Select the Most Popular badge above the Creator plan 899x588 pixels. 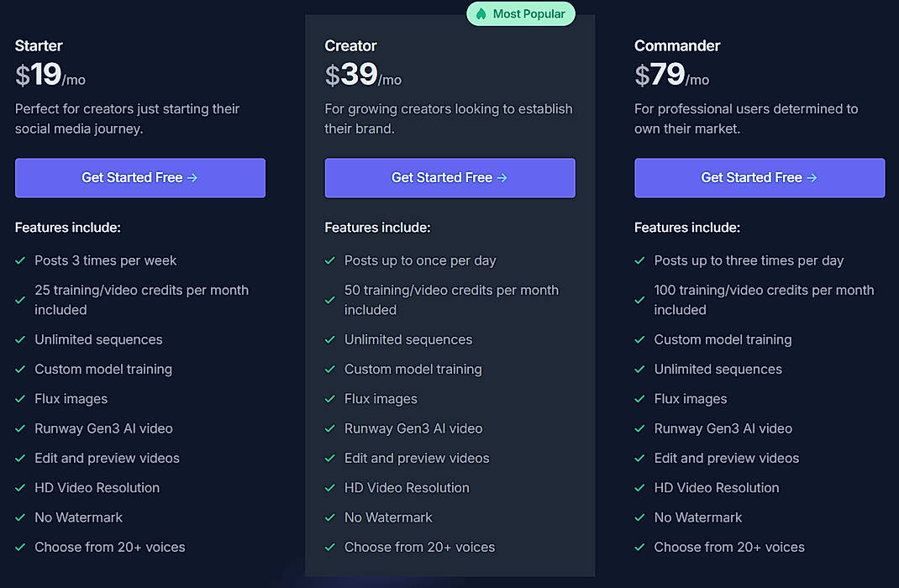(521, 13)
